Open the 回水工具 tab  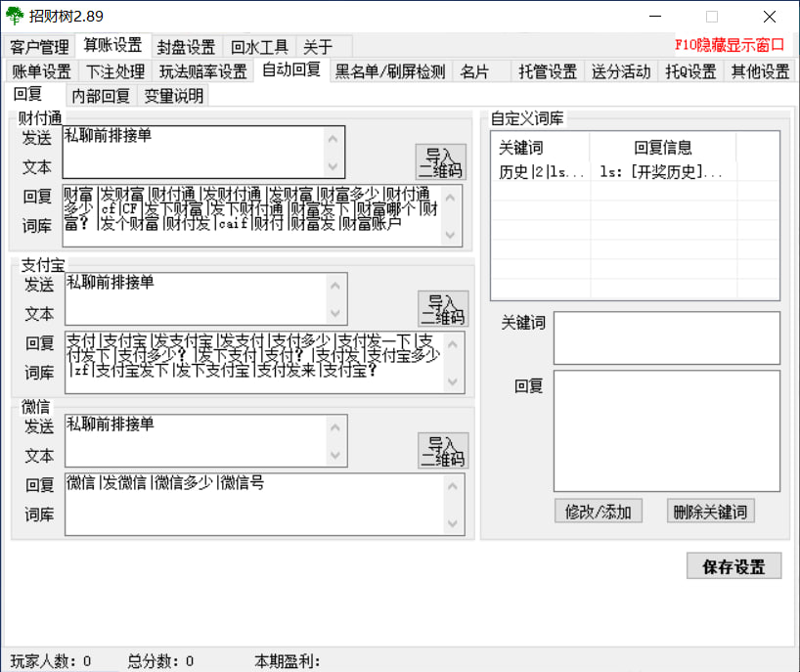click(259, 47)
